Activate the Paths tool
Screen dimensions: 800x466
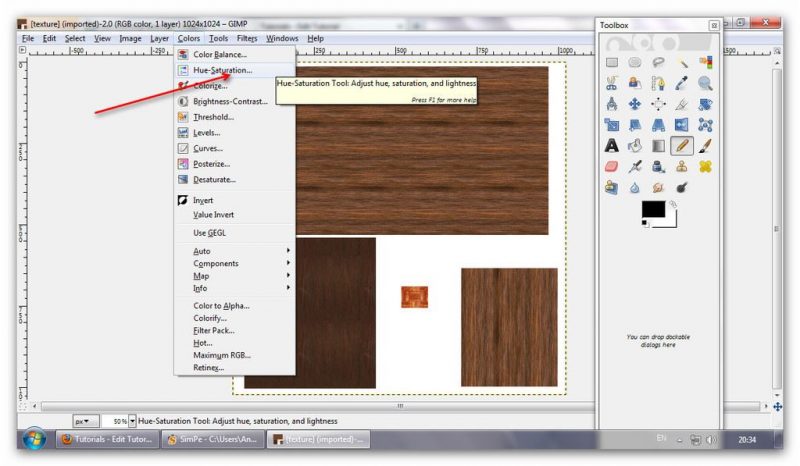[658, 83]
